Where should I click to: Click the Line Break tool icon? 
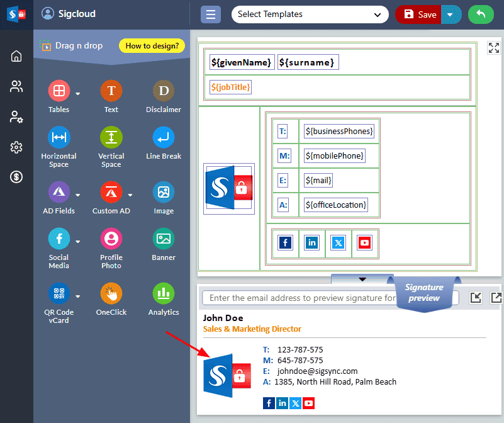(x=164, y=137)
